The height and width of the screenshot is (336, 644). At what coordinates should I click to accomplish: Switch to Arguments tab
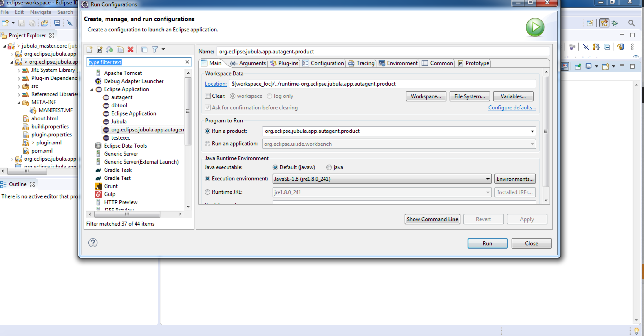248,63
